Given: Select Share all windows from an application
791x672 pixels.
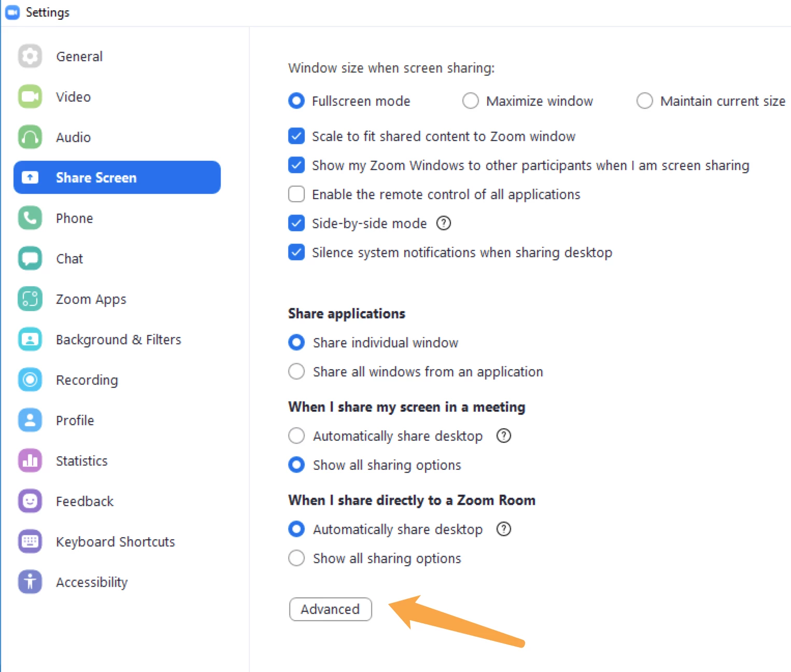Looking at the screenshot, I should click(296, 371).
